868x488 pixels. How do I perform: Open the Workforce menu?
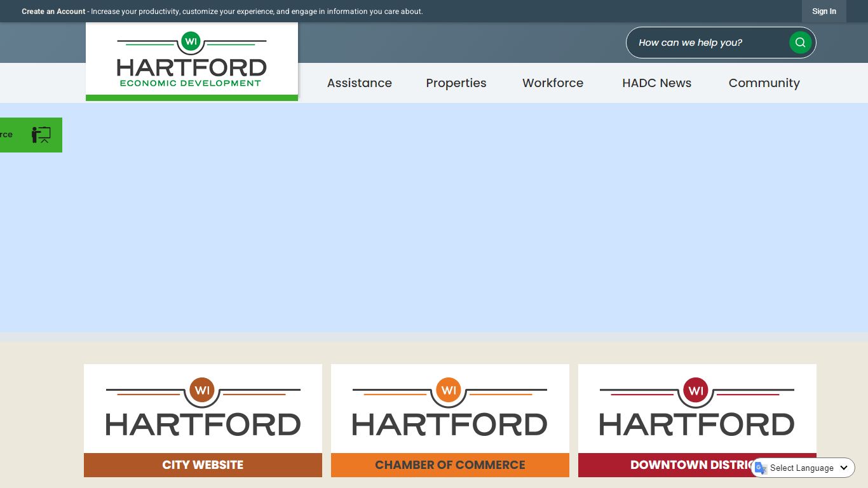click(x=553, y=83)
